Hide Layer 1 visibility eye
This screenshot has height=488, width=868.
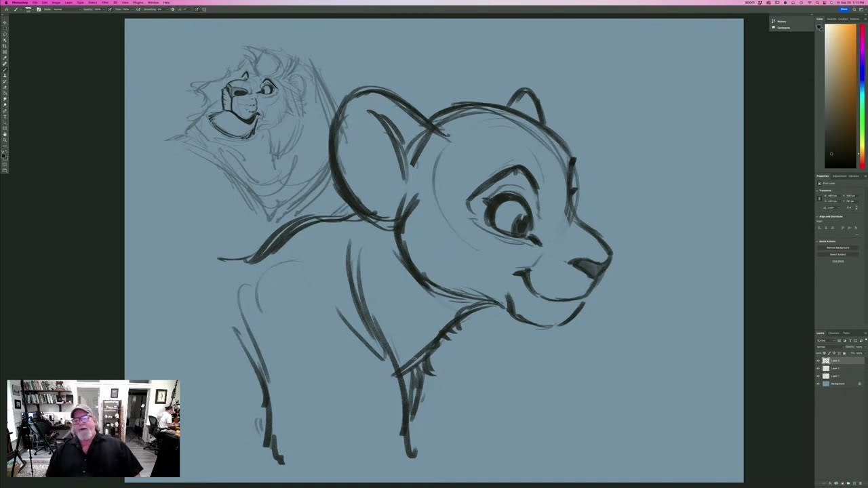(818, 376)
